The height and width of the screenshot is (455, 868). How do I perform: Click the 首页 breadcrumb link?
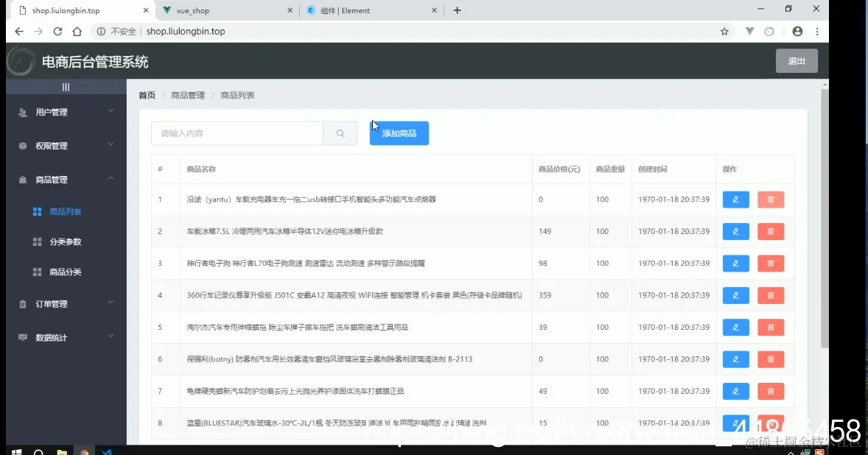click(x=146, y=95)
